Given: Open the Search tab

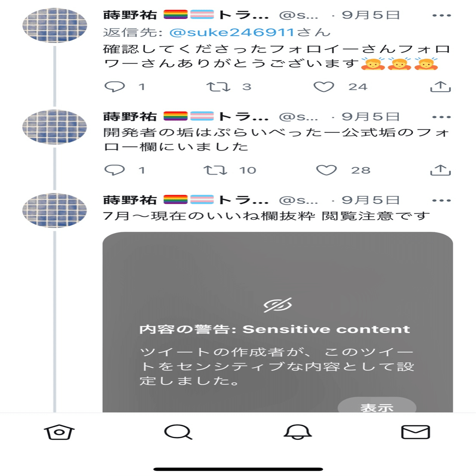Looking at the screenshot, I should tap(178, 432).
